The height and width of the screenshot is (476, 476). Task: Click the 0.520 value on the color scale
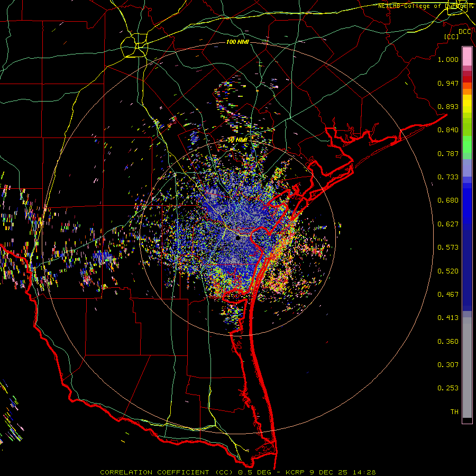[448, 271]
